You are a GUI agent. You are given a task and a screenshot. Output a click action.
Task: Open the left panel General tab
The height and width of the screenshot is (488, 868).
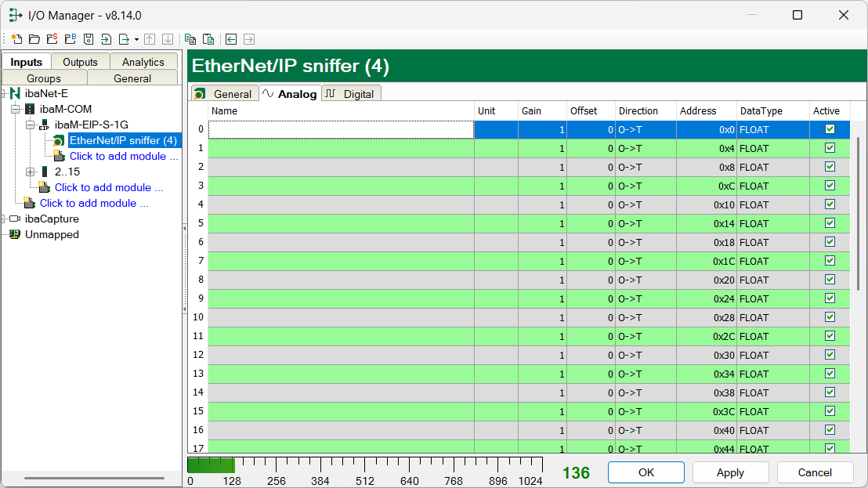tap(132, 78)
